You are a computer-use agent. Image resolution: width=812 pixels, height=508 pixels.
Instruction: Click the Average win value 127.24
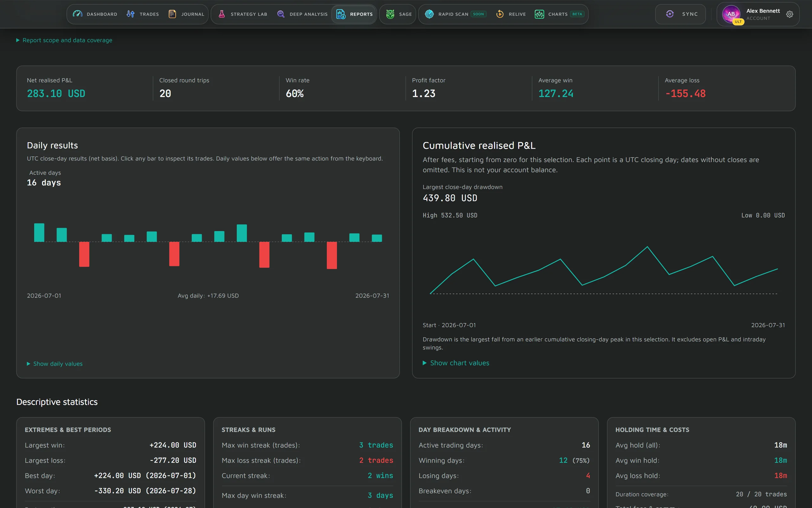[556, 93]
